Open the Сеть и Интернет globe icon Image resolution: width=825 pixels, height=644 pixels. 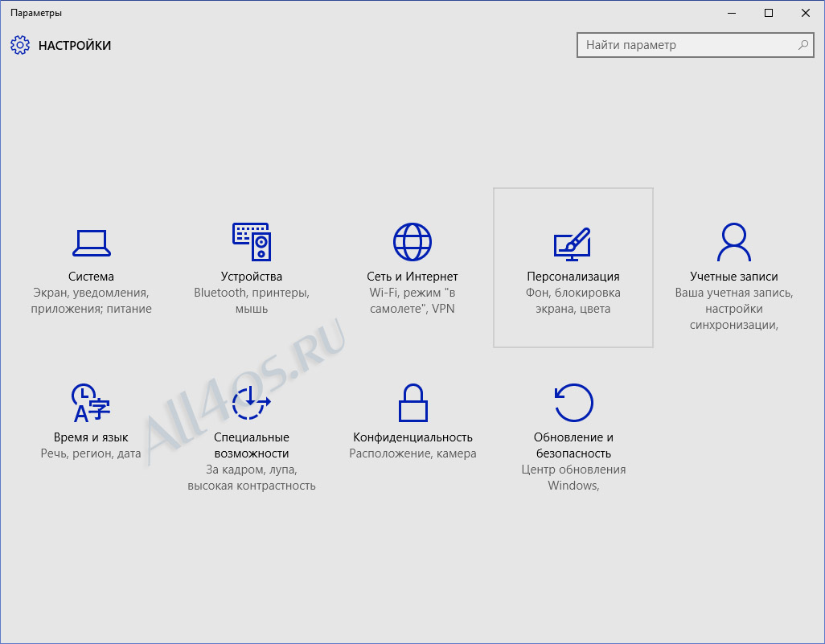coord(412,242)
